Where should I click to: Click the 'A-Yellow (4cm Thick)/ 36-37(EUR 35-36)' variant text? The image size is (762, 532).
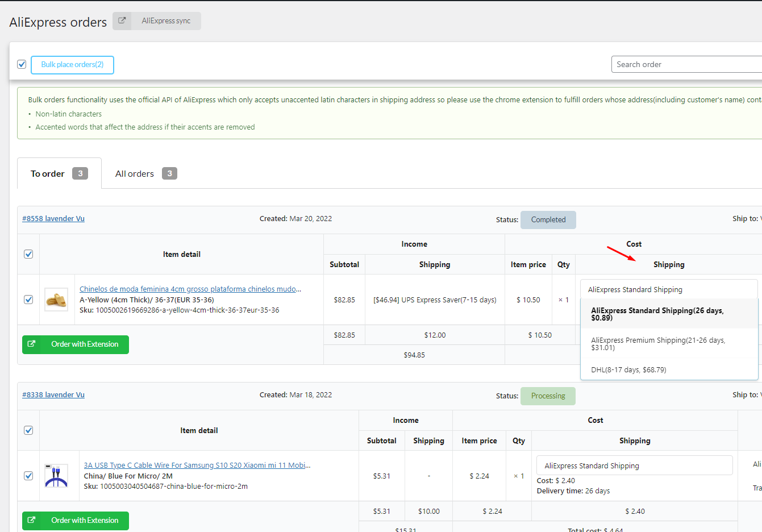(x=147, y=300)
